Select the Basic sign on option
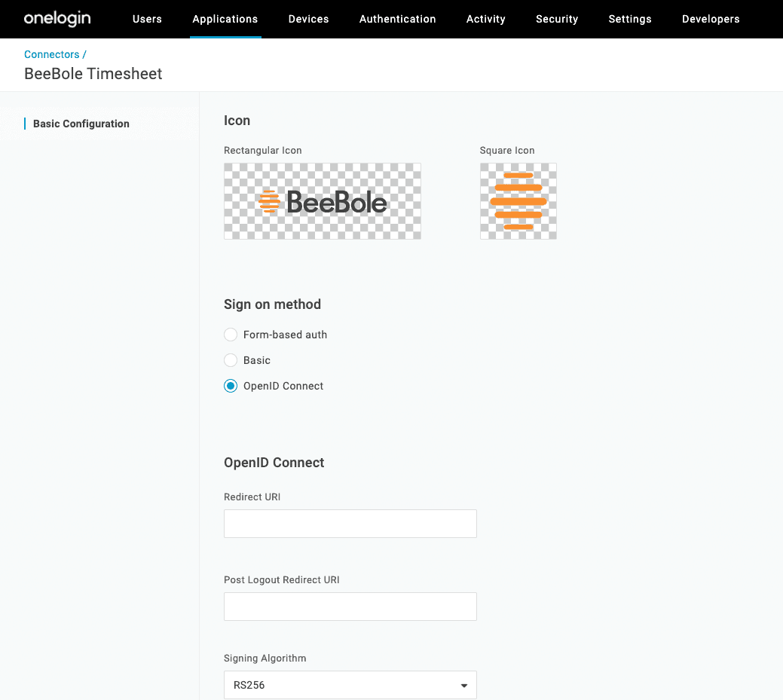Screen dimensions: 783x700 pos(231,360)
